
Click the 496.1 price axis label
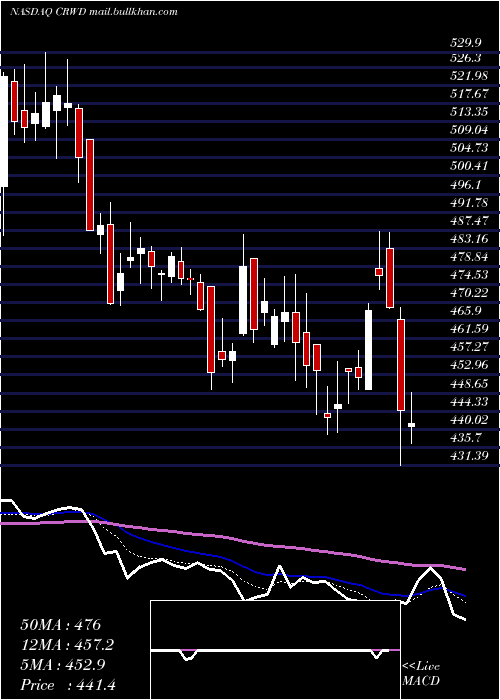tap(465, 184)
